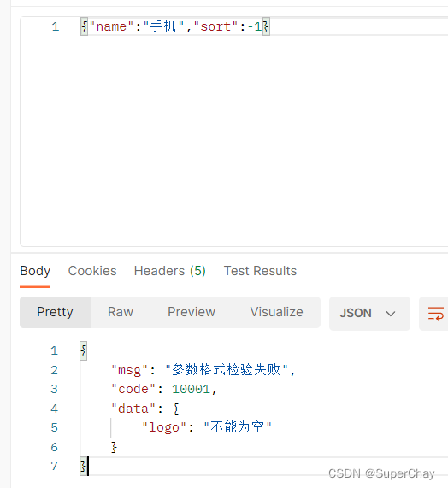The height and width of the screenshot is (488, 448).
Task: Select the Preview view mode
Action: (x=192, y=312)
